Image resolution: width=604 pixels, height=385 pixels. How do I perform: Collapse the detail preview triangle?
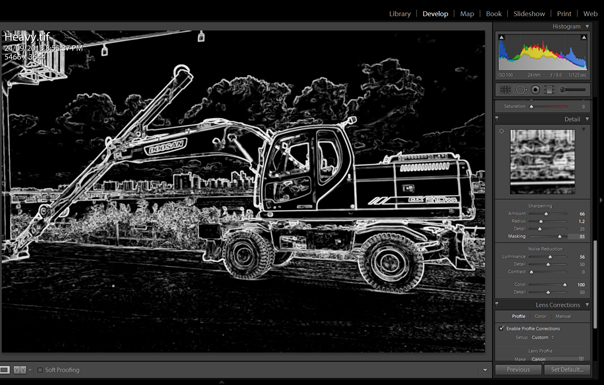[584, 129]
